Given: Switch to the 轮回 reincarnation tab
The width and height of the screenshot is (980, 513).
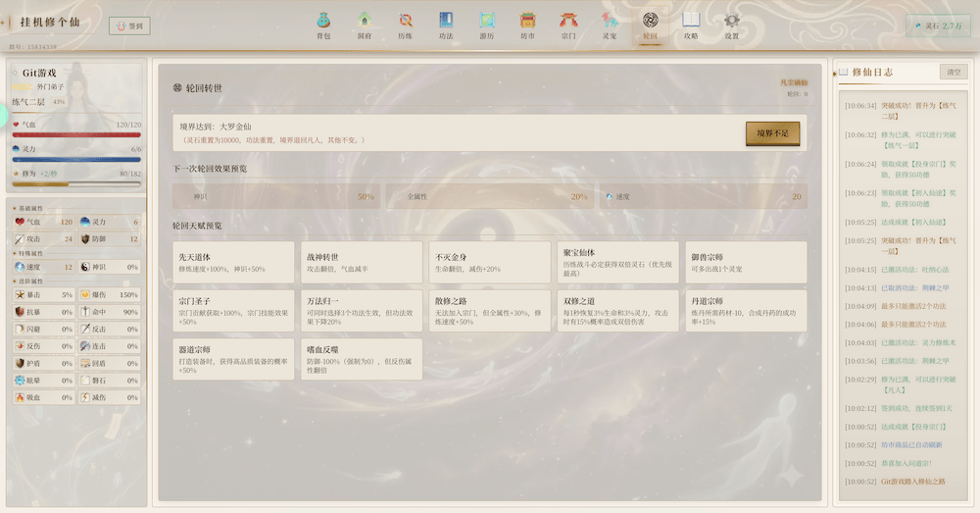Looking at the screenshot, I should 651,25.
